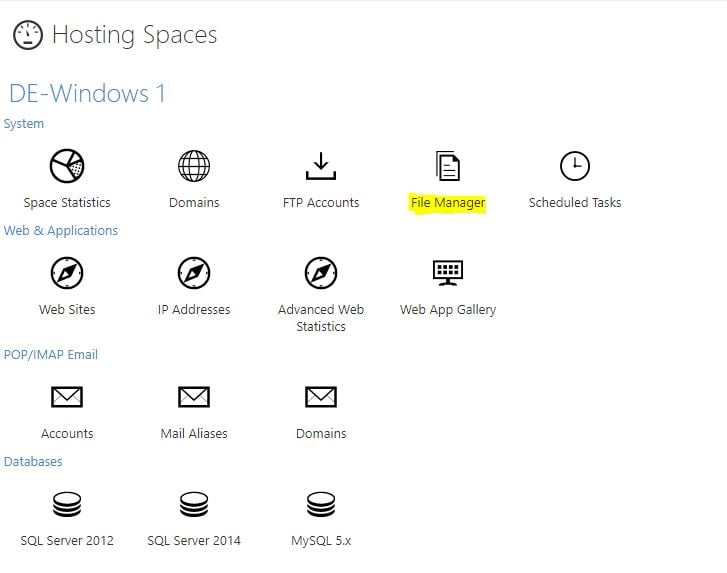
Task: Click the Web & Applications section heading
Action: tap(61, 230)
